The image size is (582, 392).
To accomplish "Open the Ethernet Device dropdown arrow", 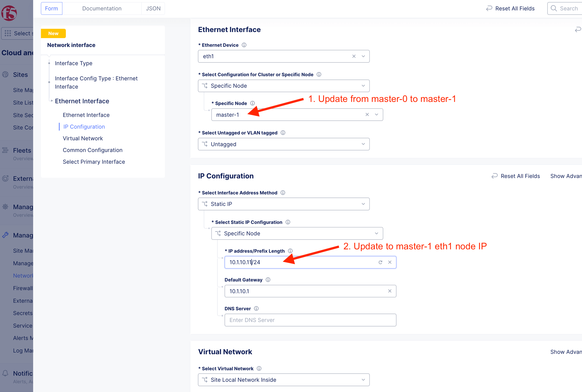I will point(363,56).
